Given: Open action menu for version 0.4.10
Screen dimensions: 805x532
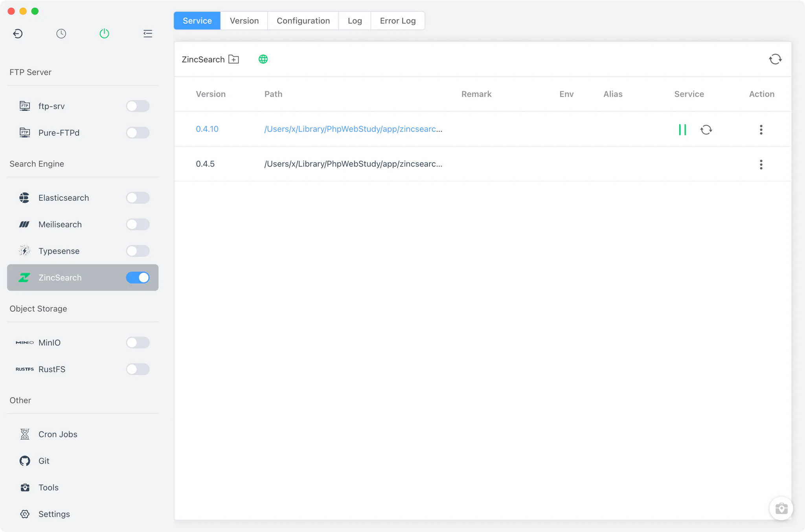Looking at the screenshot, I should pos(761,130).
